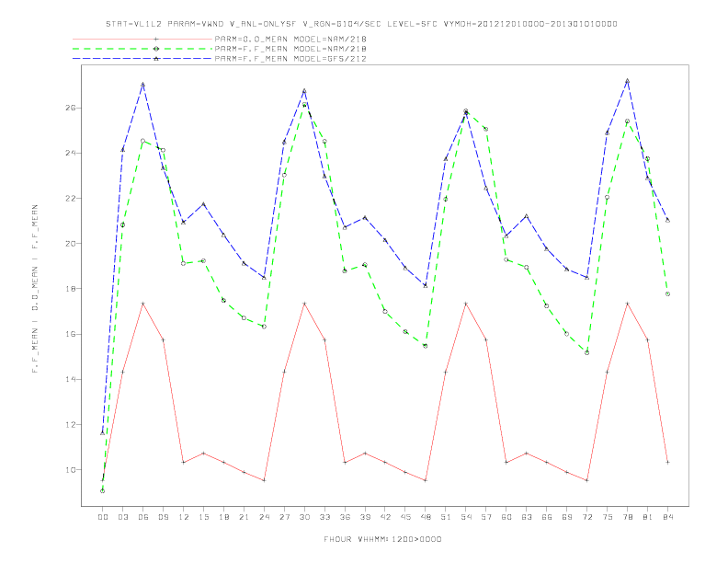Select legend entry PARM=F.F_MEAN MODEL=NAM/218

(x=290, y=49)
